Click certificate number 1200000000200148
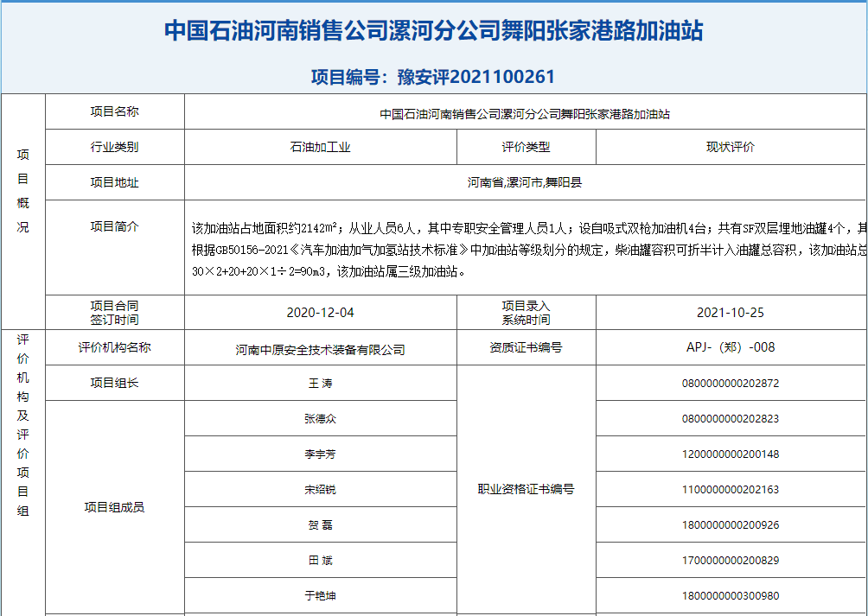The height and width of the screenshot is (616, 868). (731, 454)
